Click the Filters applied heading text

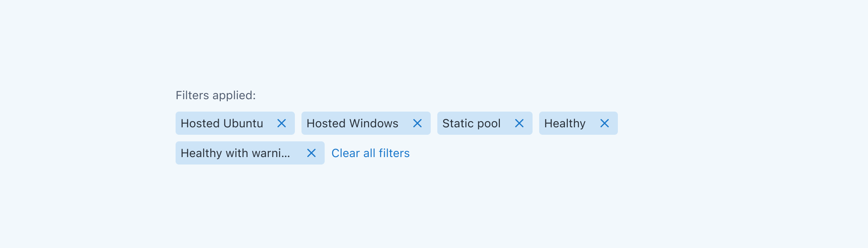coord(216,95)
